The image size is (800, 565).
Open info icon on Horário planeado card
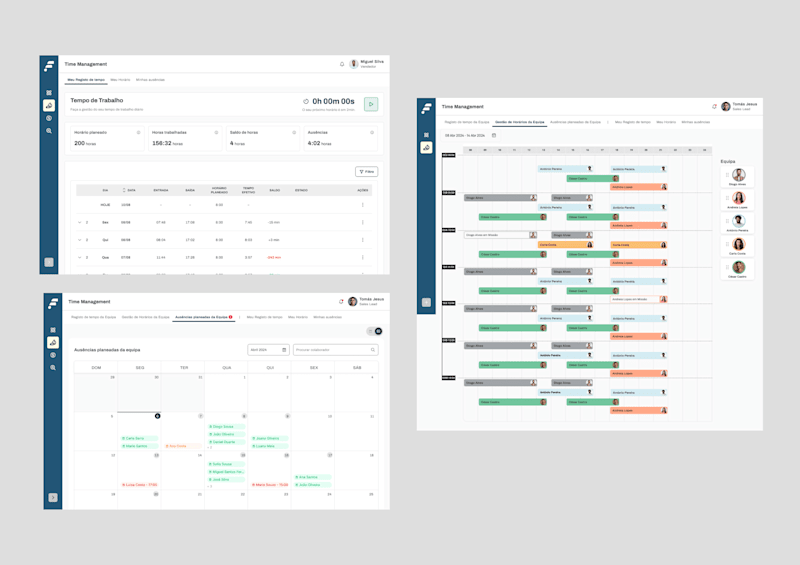(138, 133)
